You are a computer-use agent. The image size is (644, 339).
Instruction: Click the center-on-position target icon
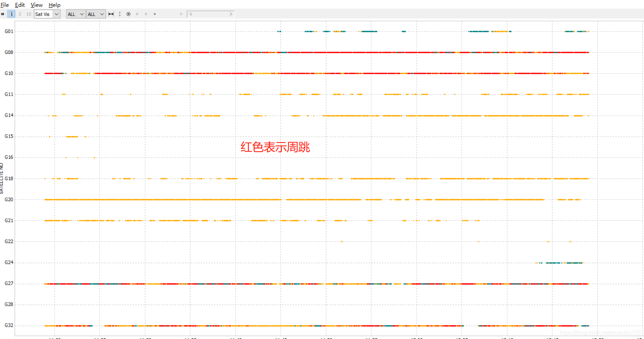128,14
